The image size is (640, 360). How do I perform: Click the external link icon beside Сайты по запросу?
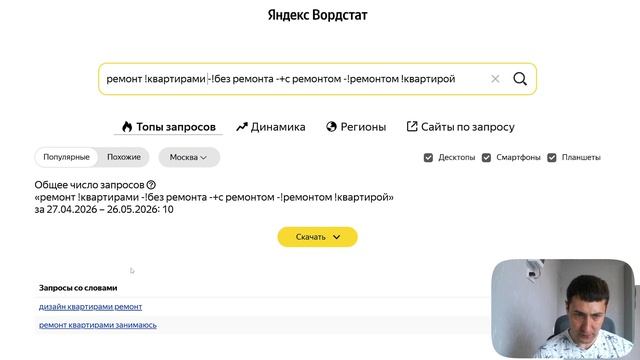412,127
